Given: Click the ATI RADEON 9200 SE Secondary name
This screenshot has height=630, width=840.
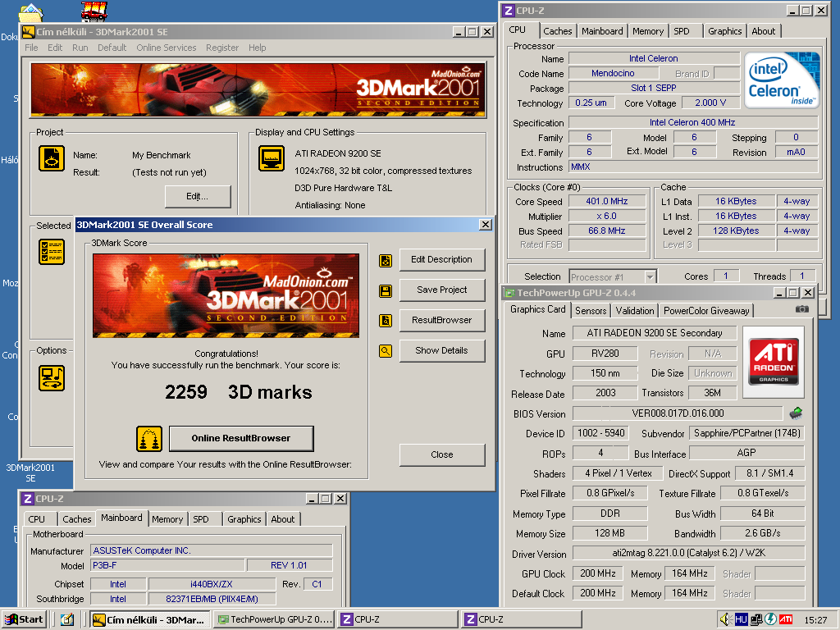Looking at the screenshot, I should click(654, 333).
